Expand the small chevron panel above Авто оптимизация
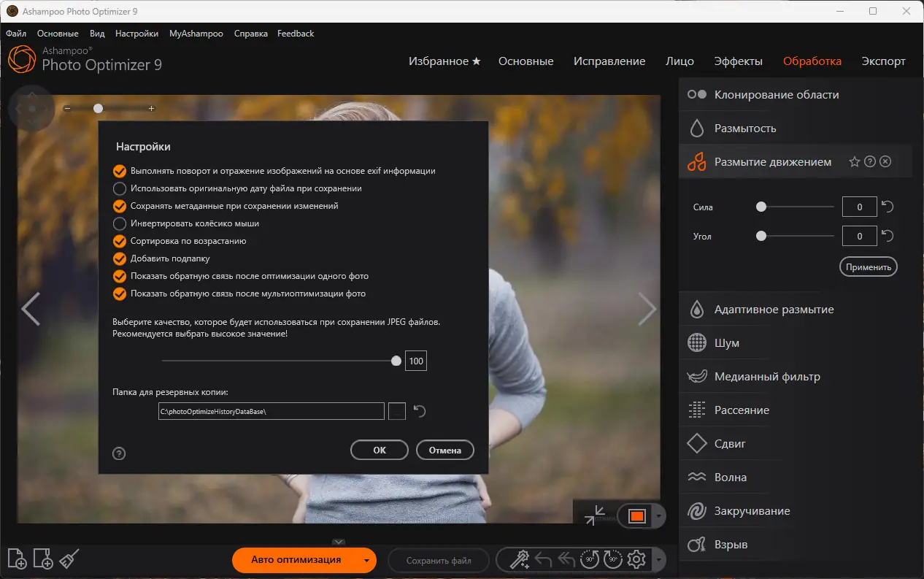Image resolution: width=924 pixels, height=579 pixels. (338, 542)
